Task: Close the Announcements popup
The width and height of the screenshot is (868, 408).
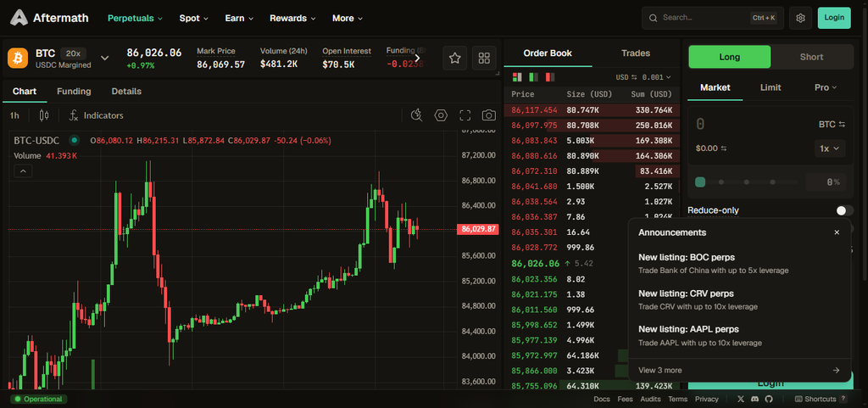Action: pyautogui.click(x=837, y=232)
